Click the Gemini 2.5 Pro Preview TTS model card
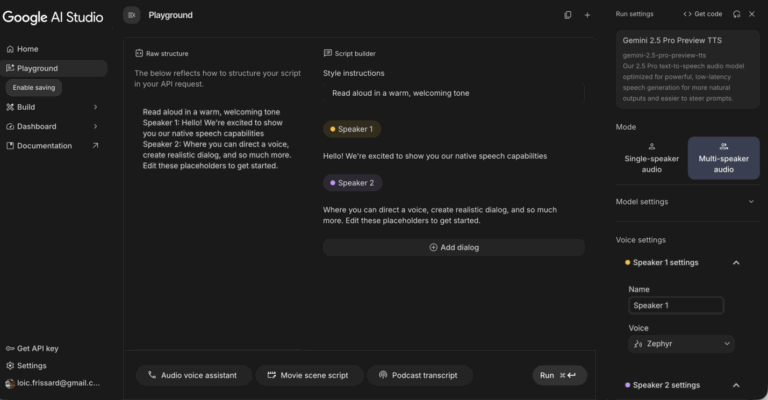The image size is (768, 400). [x=688, y=69]
